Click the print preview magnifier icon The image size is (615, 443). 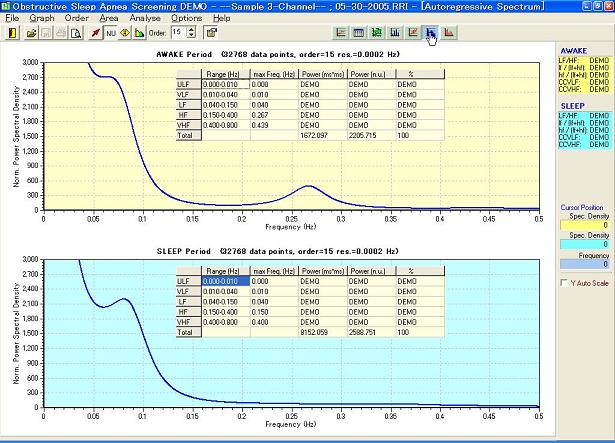tap(77, 32)
